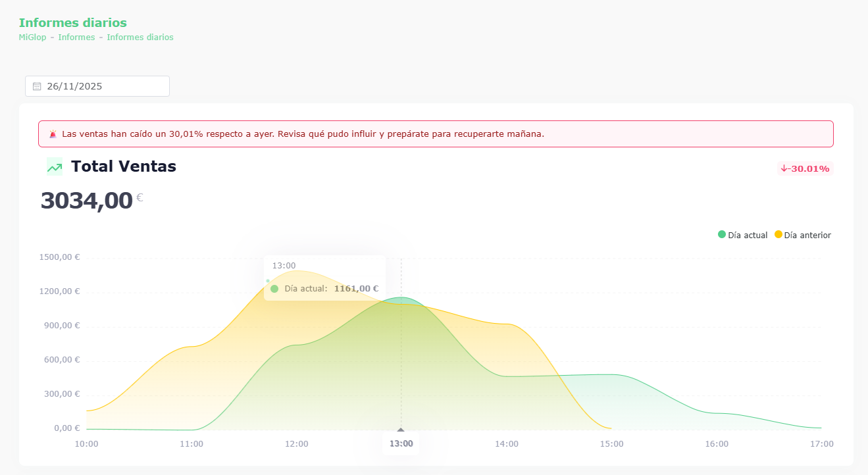Viewport: 868px width, 475px height.
Task: Click the 1500,00 € y-axis label
Action: click(x=59, y=257)
